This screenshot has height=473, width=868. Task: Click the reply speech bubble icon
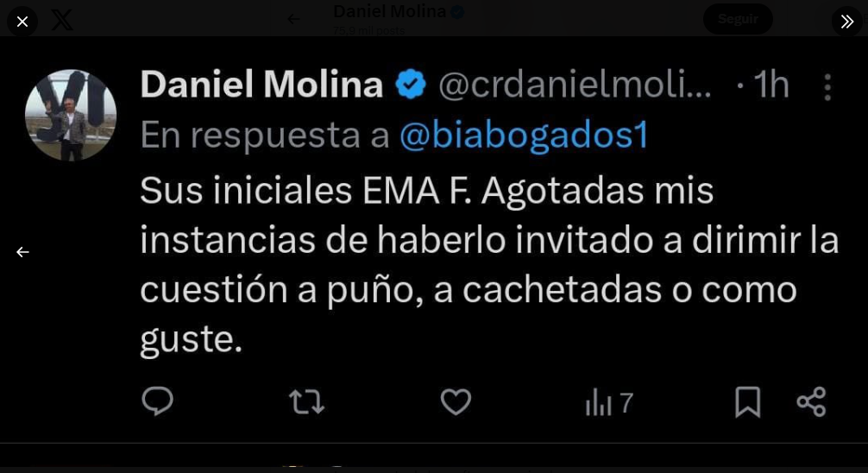[157, 401]
